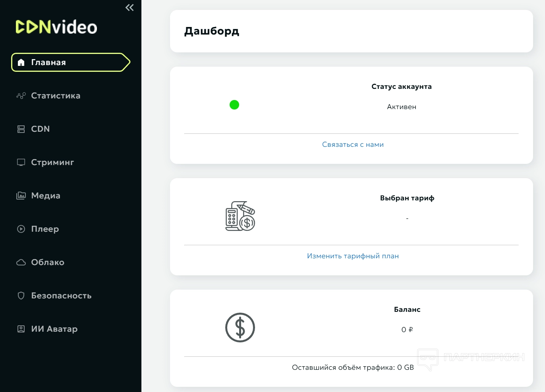Open the Облако menu item
The height and width of the screenshot is (392, 545).
[48, 262]
